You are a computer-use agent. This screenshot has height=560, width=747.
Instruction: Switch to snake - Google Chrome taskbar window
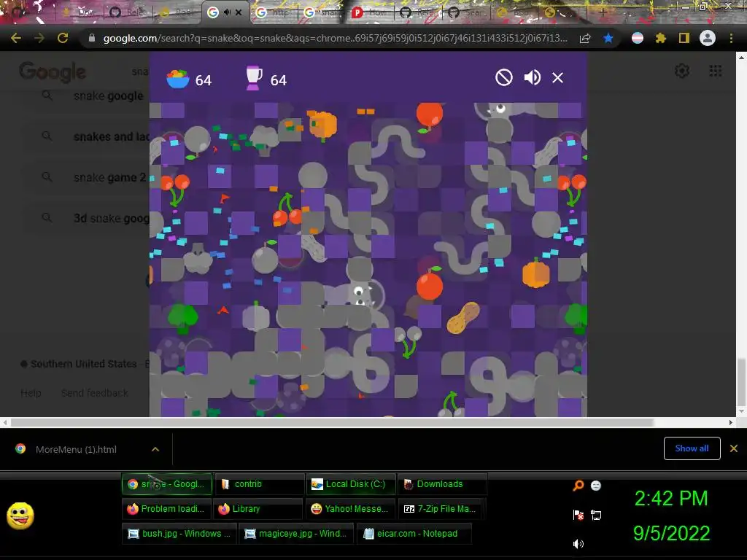(x=166, y=484)
